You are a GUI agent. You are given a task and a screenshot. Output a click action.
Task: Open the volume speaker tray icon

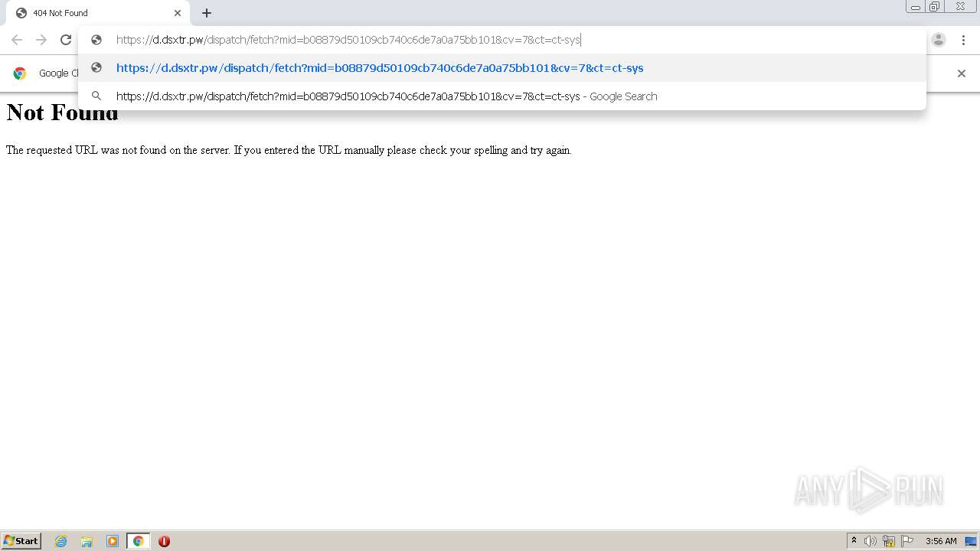click(x=871, y=541)
